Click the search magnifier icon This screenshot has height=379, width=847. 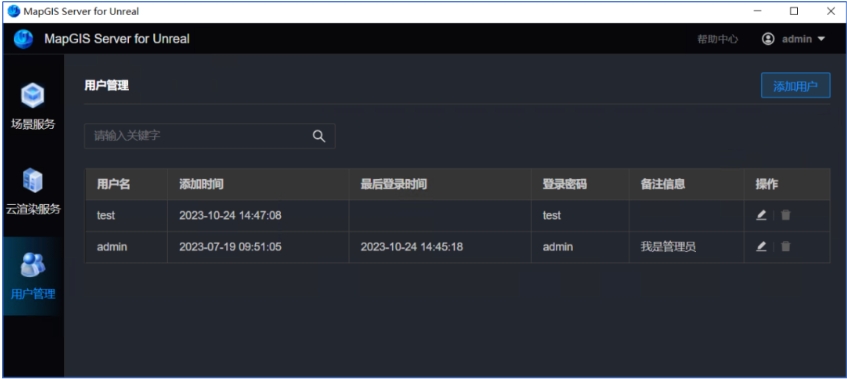319,136
